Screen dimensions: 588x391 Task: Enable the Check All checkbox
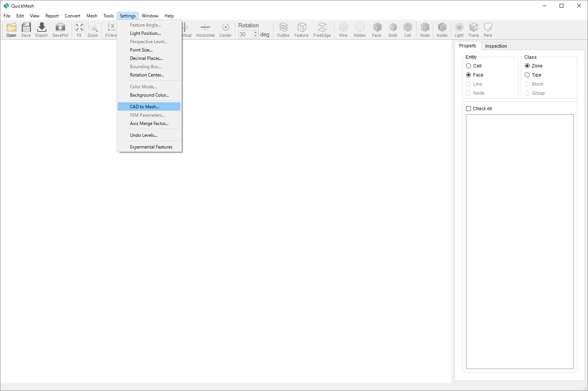click(x=469, y=109)
